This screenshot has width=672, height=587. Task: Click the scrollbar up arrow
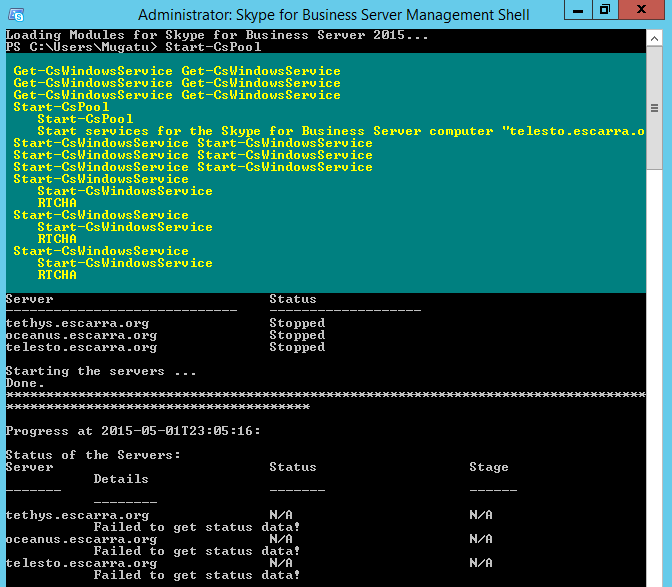pyautogui.click(x=654, y=39)
